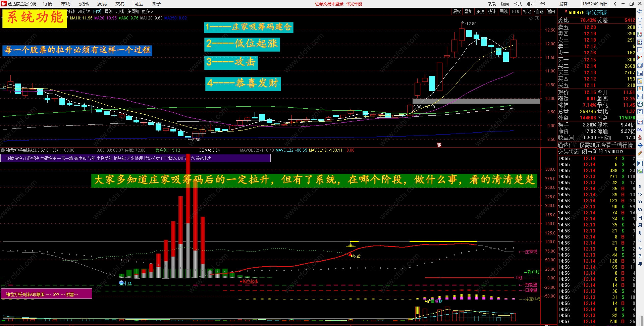644x326 pixels.
Task: Open the 交易 menu
Action: click(x=120, y=4)
